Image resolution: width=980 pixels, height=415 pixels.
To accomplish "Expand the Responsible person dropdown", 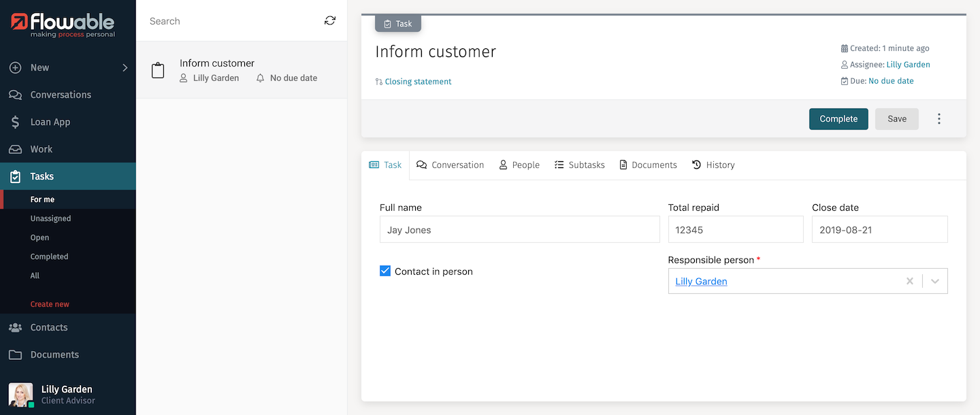I will (x=935, y=281).
